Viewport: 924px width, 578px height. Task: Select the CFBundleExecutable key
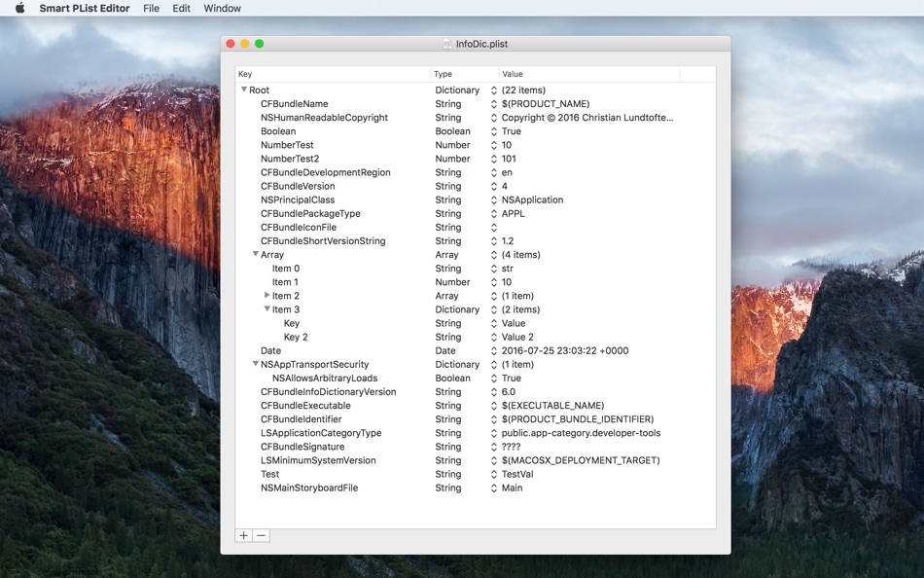point(305,405)
